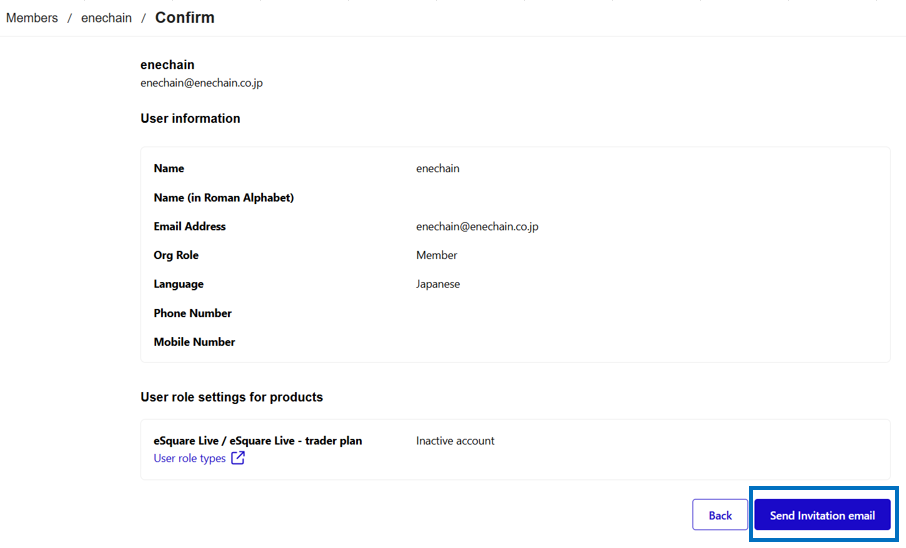Open the User role types link
The height and width of the screenshot is (548, 906).
(x=190, y=458)
